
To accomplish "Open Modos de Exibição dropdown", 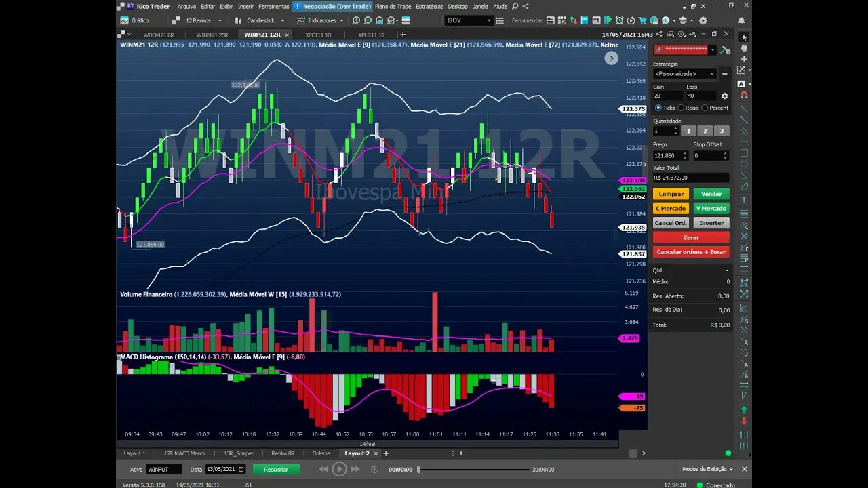I will click(x=707, y=469).
